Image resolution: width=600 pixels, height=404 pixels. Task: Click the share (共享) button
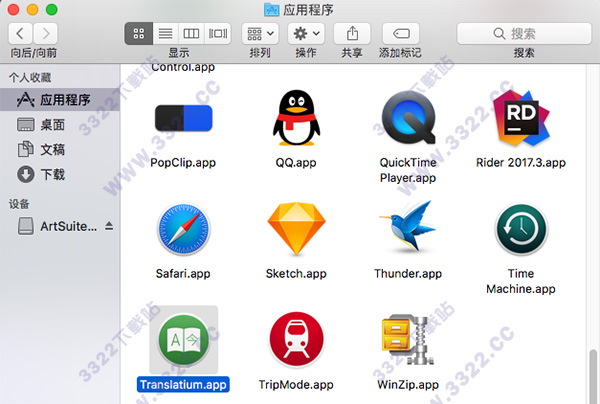[x=352, y=34]
